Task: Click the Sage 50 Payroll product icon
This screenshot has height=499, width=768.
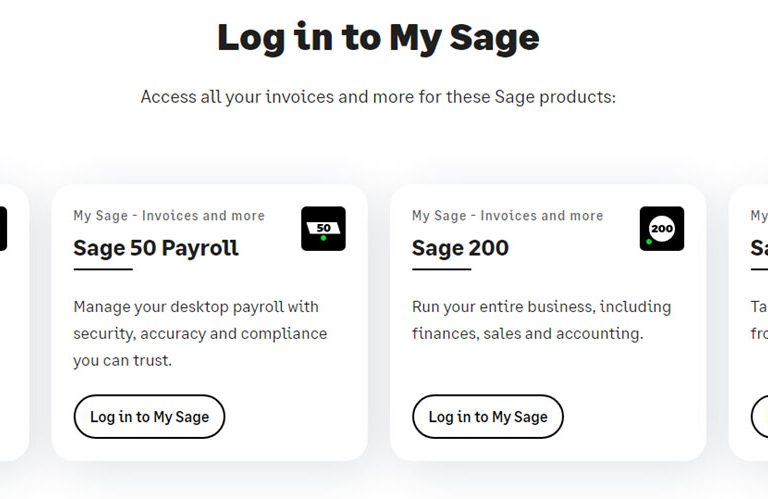Action: click(323, 229)
